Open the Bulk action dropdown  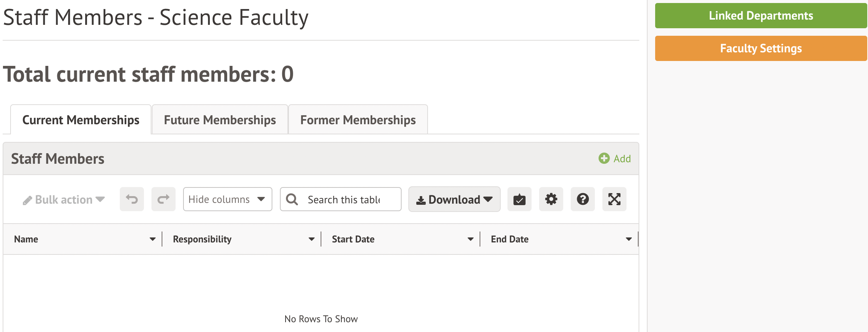pos(64,200)
